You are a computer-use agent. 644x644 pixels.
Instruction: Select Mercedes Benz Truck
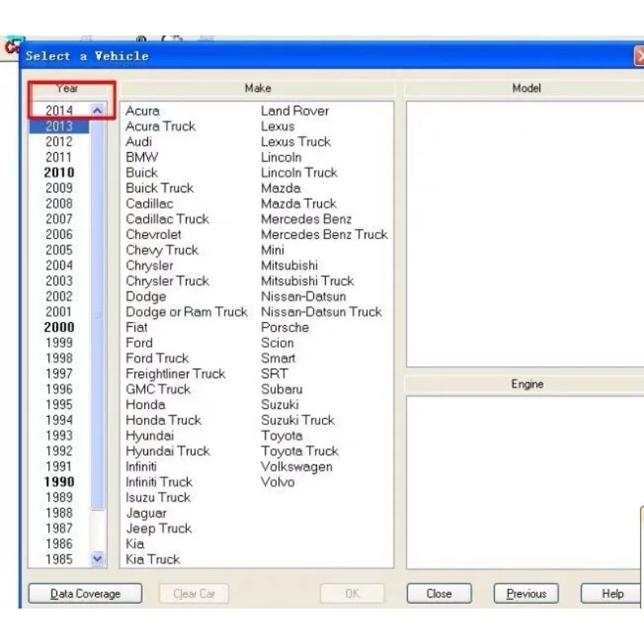click(324, 234)
